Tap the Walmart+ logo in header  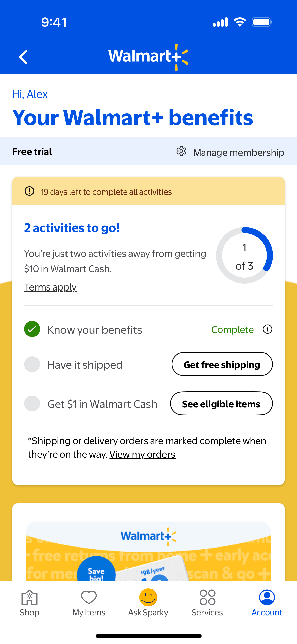coord(148,56)
